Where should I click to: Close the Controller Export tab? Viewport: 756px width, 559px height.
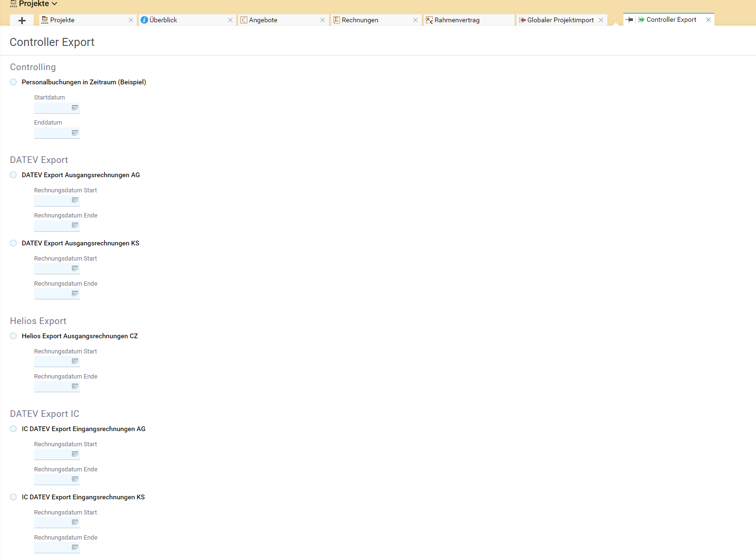coord(708,19)
